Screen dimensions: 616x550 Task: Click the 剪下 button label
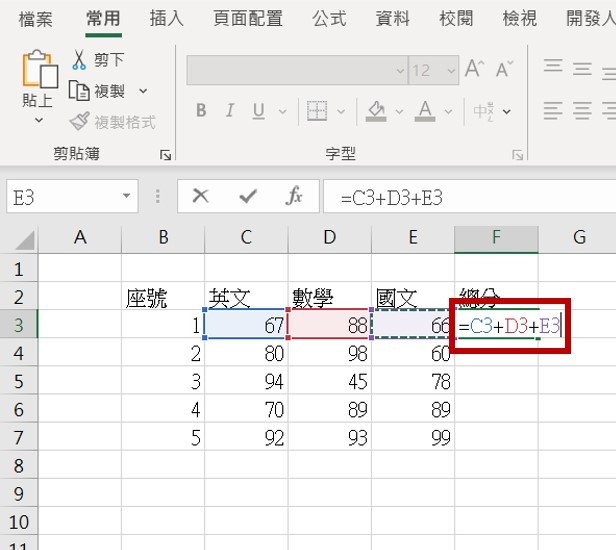[109, 60]
